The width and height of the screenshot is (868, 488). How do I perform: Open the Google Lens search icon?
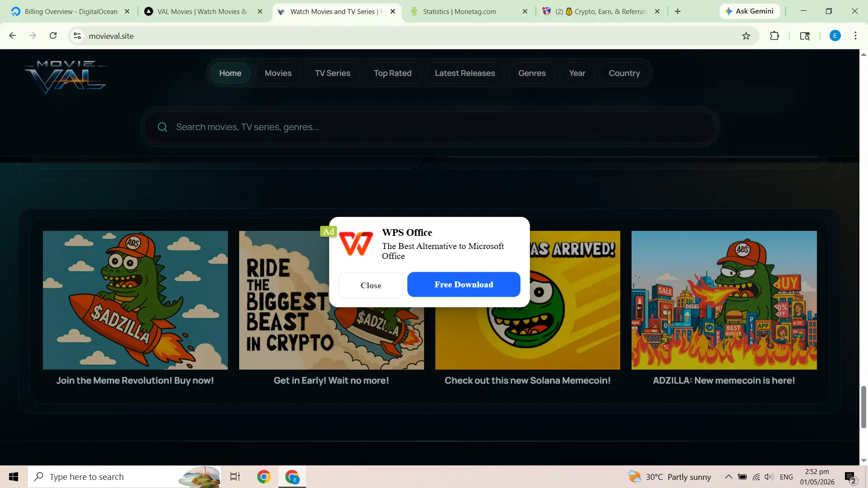click(x=805, y=36)
